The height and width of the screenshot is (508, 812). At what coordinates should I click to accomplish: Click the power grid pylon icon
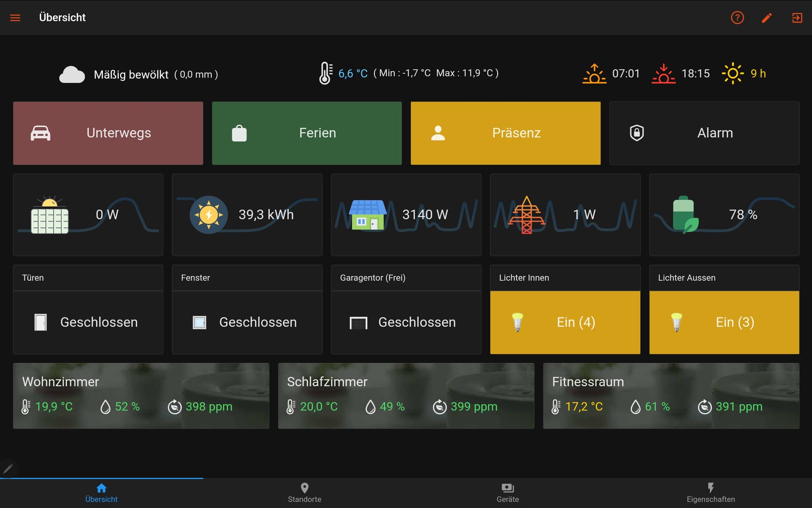[526, 215]
